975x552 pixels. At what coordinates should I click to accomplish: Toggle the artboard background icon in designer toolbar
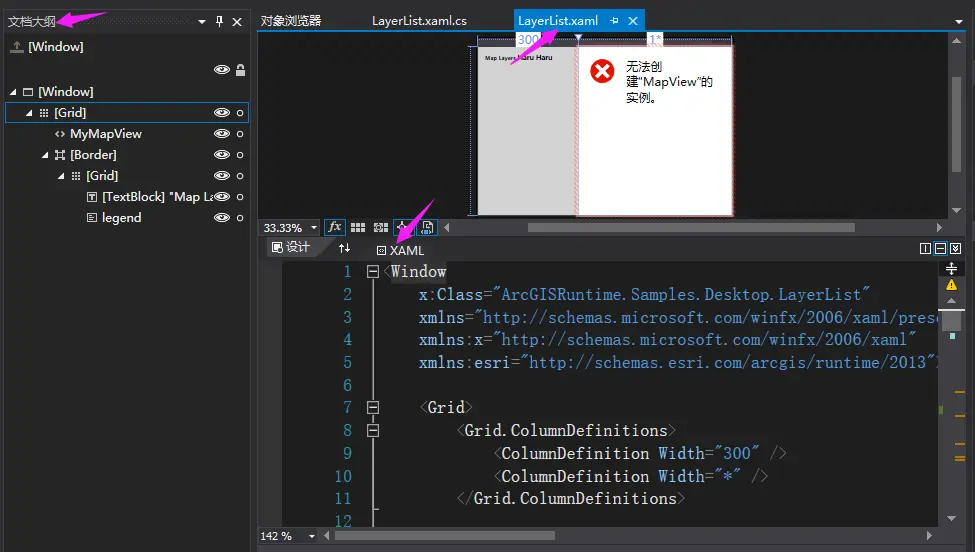tap(427, 228)
